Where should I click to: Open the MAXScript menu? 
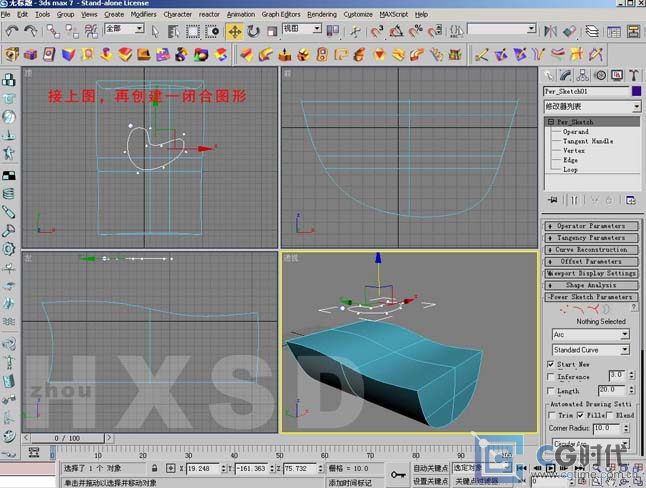coord(393,14)
